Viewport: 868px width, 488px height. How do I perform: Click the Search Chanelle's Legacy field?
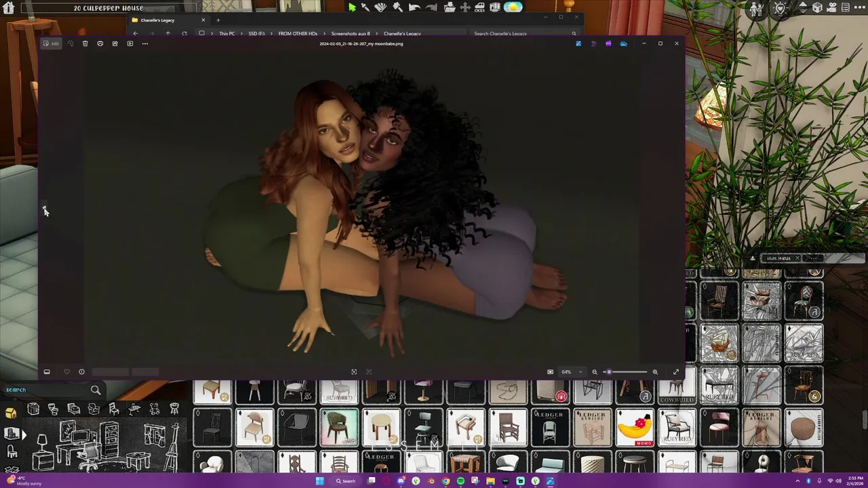click(526, 33)
